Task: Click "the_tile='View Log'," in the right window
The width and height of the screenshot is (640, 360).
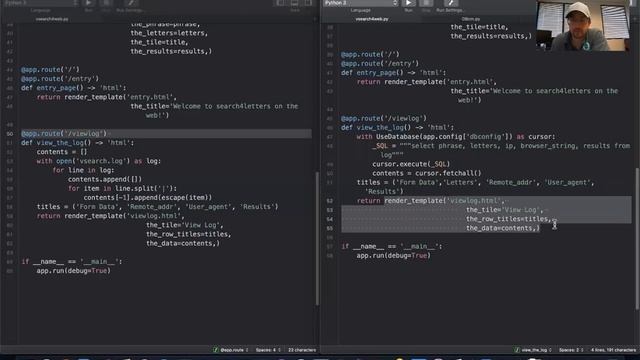Action: click(505, 210)
